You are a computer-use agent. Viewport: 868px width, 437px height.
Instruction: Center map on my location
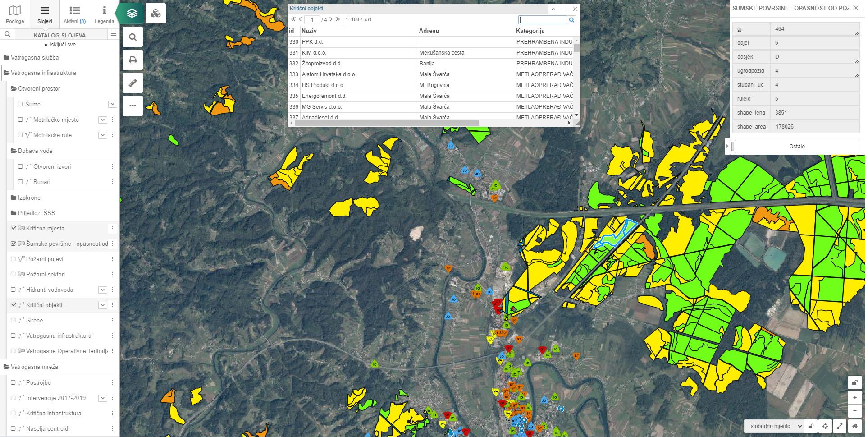tap(825, 426)
